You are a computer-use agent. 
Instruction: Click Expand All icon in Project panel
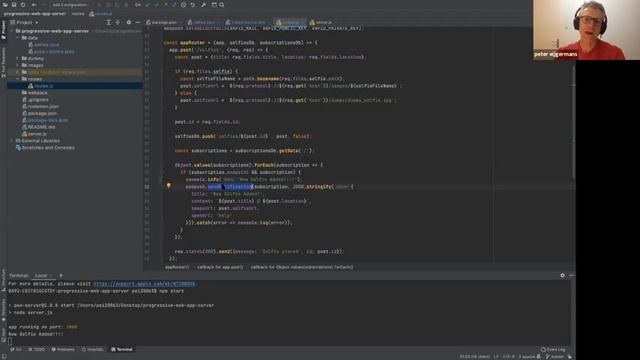pos(109,22)
